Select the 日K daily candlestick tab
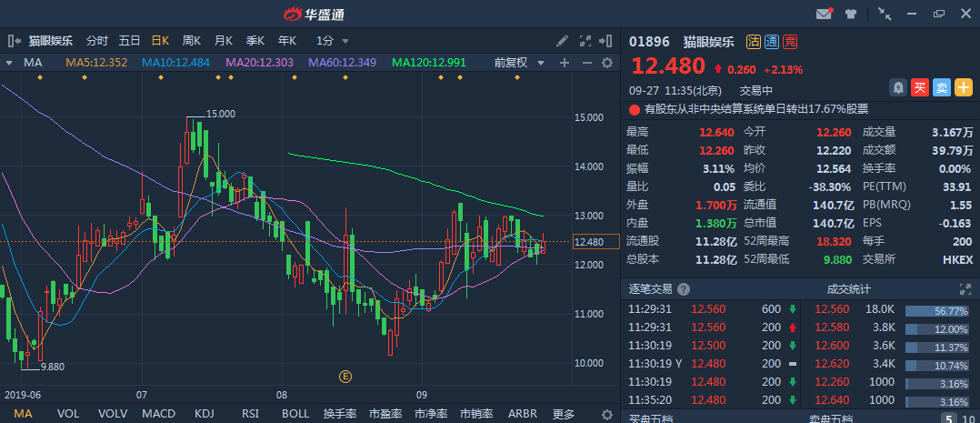The width and height of the screenshot is (980, 423). (161, 41)
